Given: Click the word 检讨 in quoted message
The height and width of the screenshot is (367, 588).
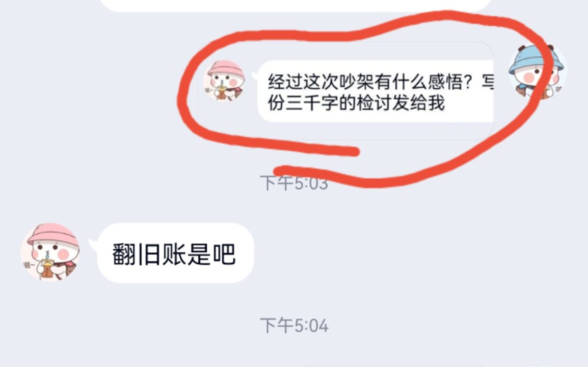Looking at the screenshot, I should coord(374,103).
